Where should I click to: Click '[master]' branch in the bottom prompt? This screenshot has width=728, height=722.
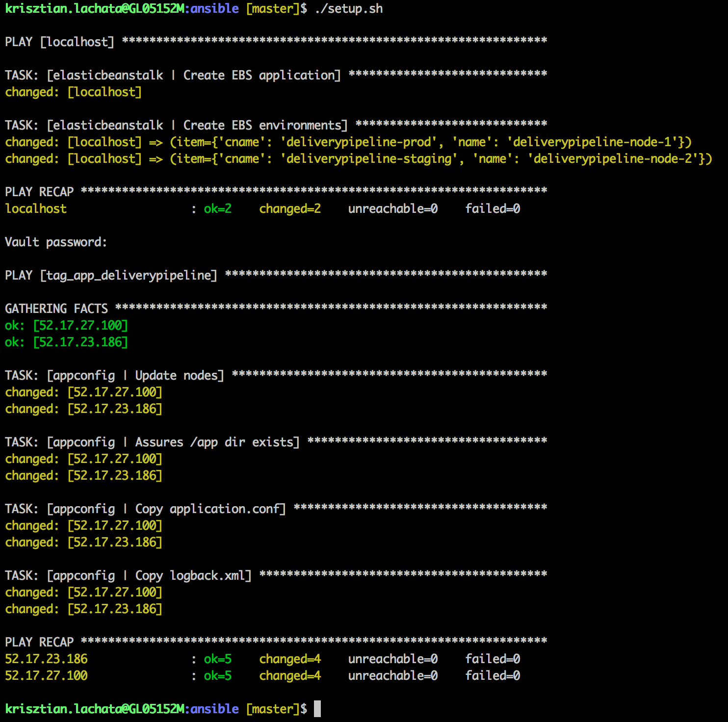(273, 709)
